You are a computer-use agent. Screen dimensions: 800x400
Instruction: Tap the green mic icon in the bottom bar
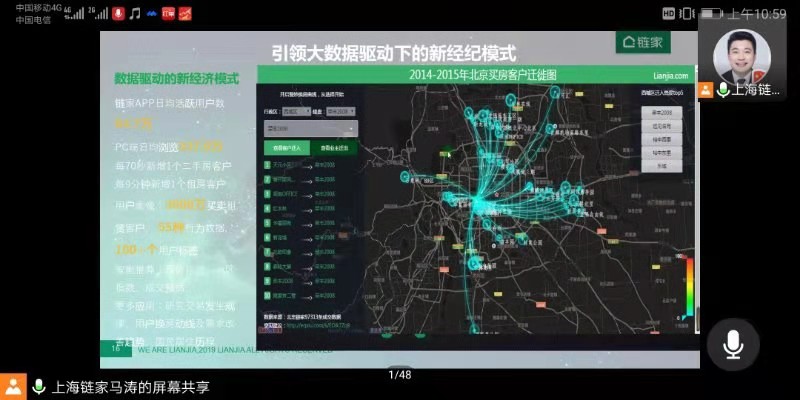pos(39,387)
